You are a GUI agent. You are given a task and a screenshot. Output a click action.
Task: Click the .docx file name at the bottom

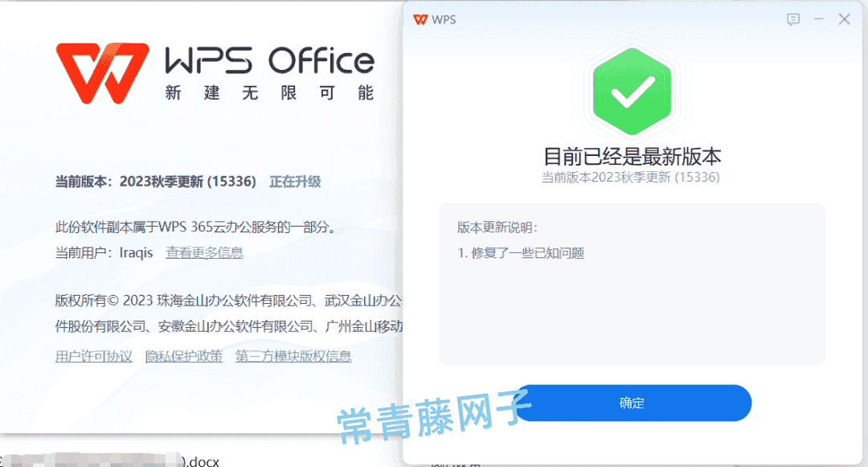(201, 461)
